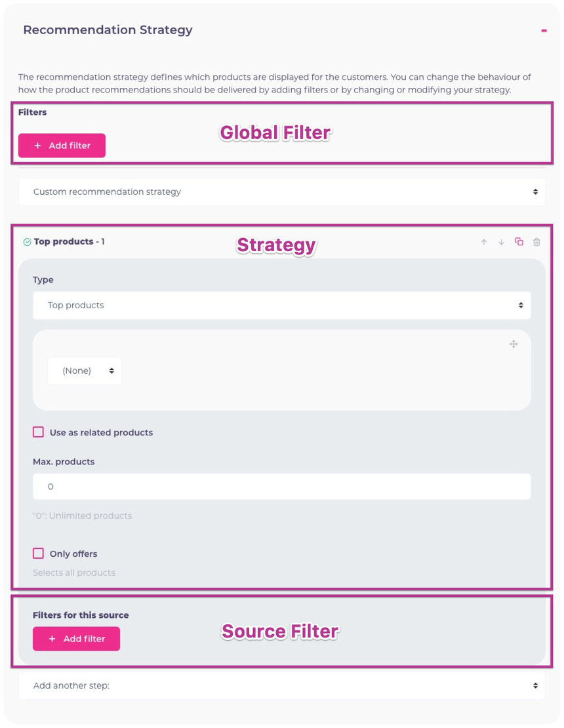The width and height of the screenshot is (564, 728).
Task: Click the drag handle move icon
Action: (x=514, y=344)
